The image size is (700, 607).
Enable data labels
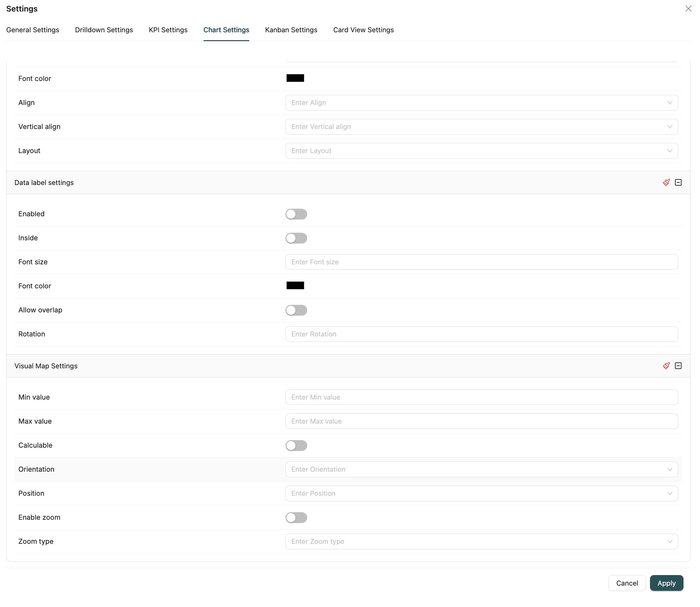[x=296, y=214]
